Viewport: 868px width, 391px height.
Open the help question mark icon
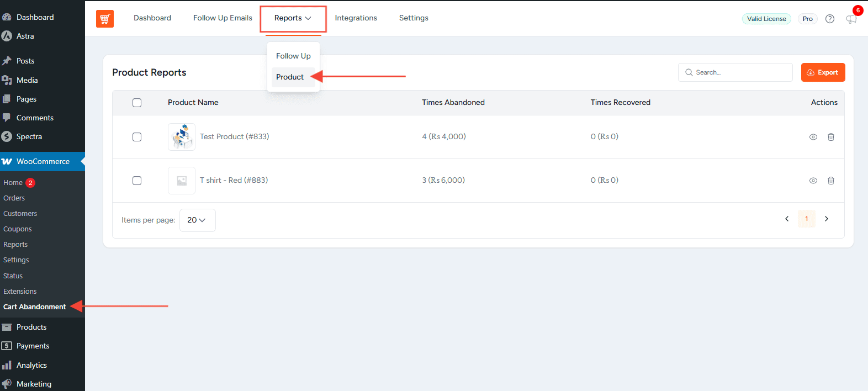click(x=829, y=19)
